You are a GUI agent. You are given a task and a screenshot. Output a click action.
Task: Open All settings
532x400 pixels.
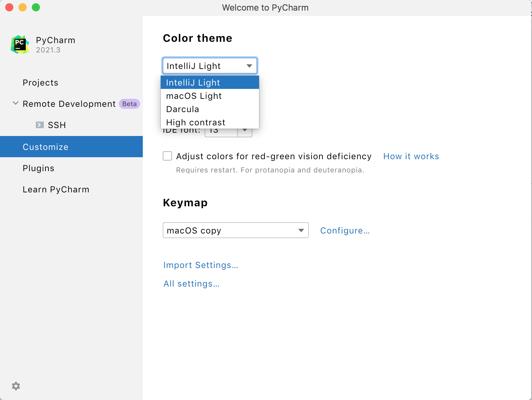point(191,284)
